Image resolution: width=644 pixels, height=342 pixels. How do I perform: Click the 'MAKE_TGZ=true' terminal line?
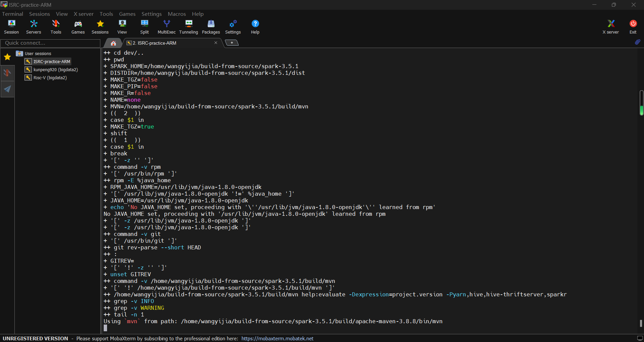129,127
